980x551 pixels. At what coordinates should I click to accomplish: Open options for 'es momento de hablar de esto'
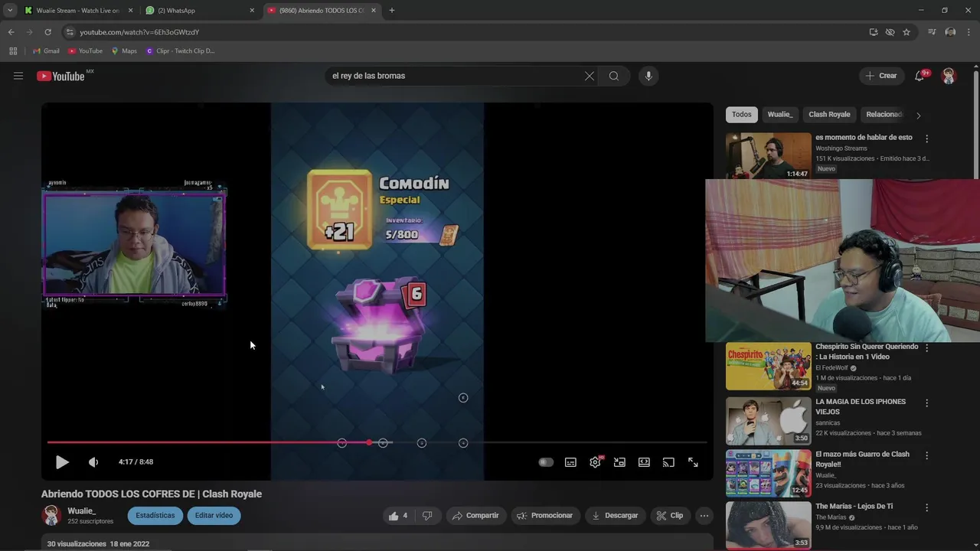[x=926, y=139]
